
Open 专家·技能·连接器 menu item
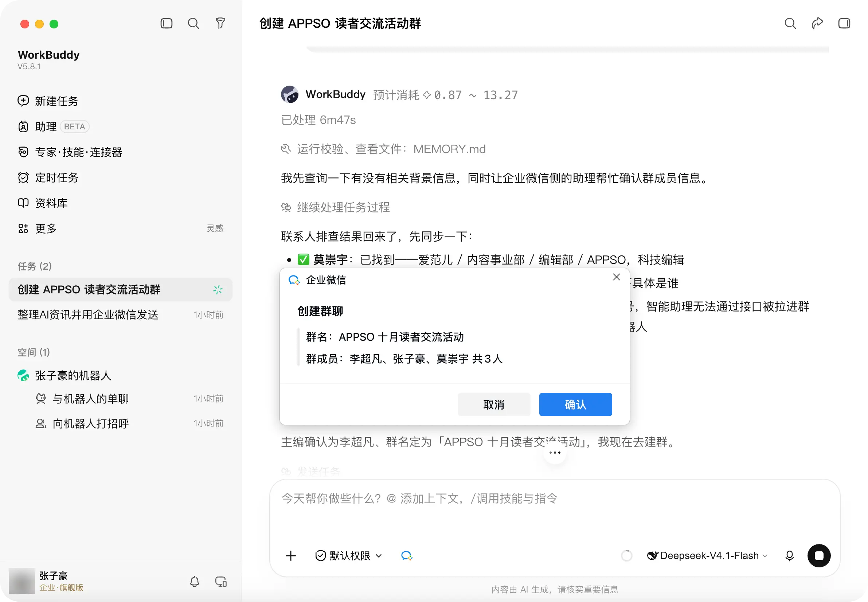[x=78, y=152]
